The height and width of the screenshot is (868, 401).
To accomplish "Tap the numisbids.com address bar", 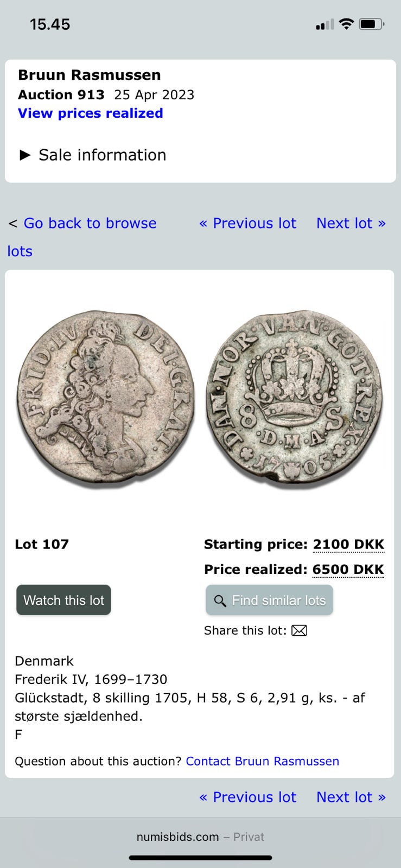I will click(200, 837).
